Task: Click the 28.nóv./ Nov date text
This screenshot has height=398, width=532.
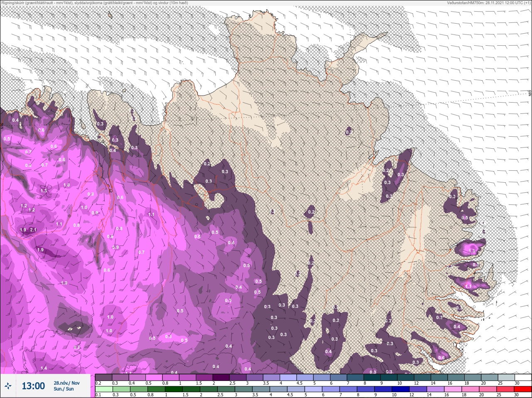Action: (66, 383)
